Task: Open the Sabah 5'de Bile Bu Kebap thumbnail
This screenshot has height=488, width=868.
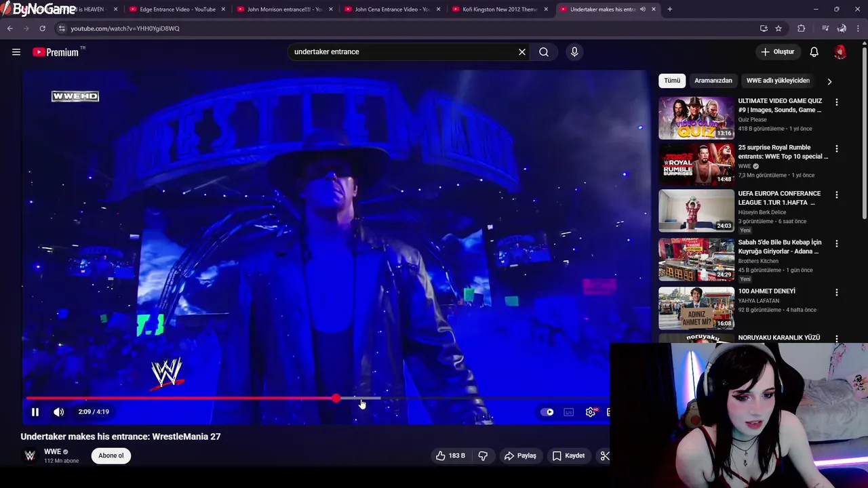Action: [x=696, y=260]
